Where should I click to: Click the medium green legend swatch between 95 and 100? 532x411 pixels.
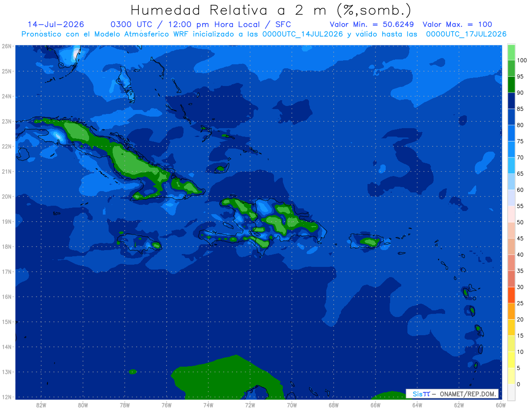[511, 68]
